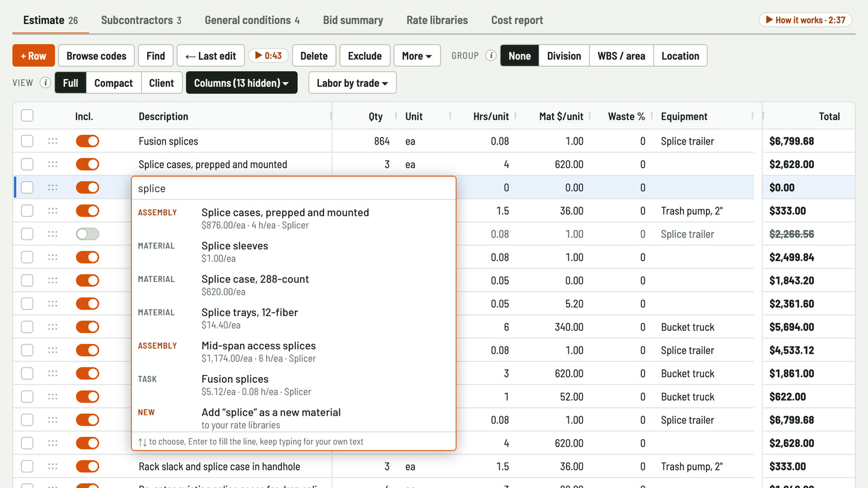Click the drag handle on the $5,694.00 row

click(52, 327)
